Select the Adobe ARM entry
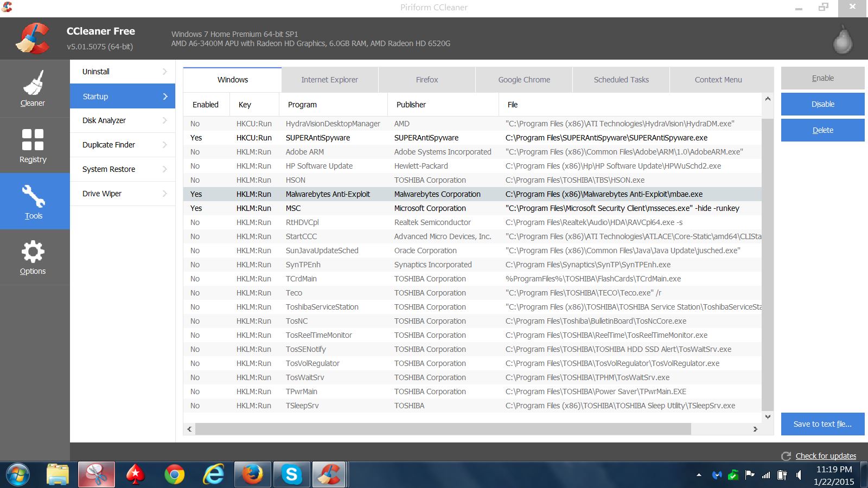Image resolution: width=868 pixels, height=488 pixels. coord(473,152)
